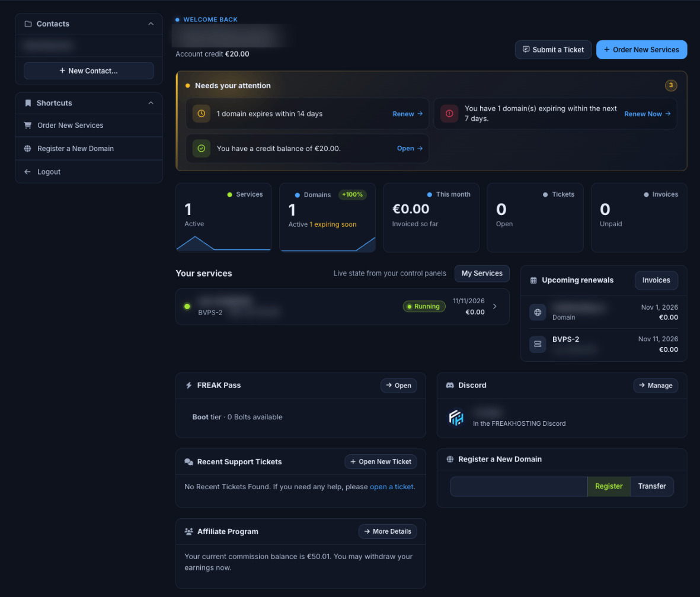The image size is (700, 597).
Task: Click the Renew link for 14 days expiry
Action: tap(407, 114)
